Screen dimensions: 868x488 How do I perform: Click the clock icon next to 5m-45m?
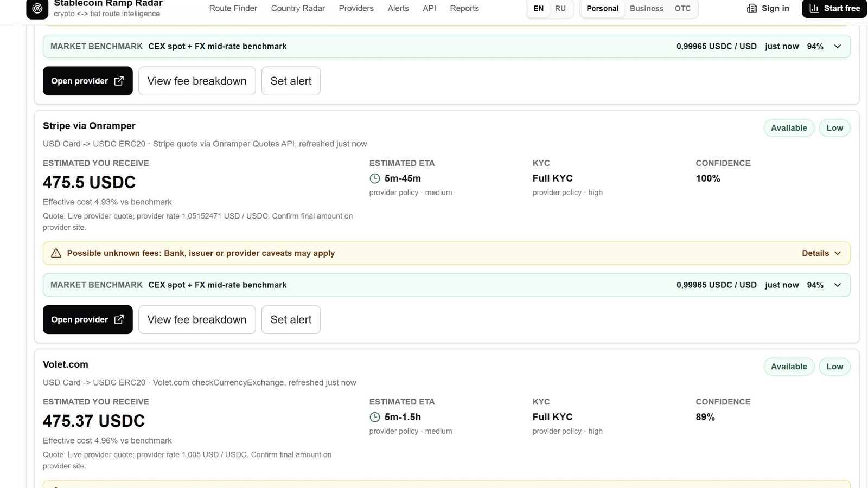pos(375,178)
